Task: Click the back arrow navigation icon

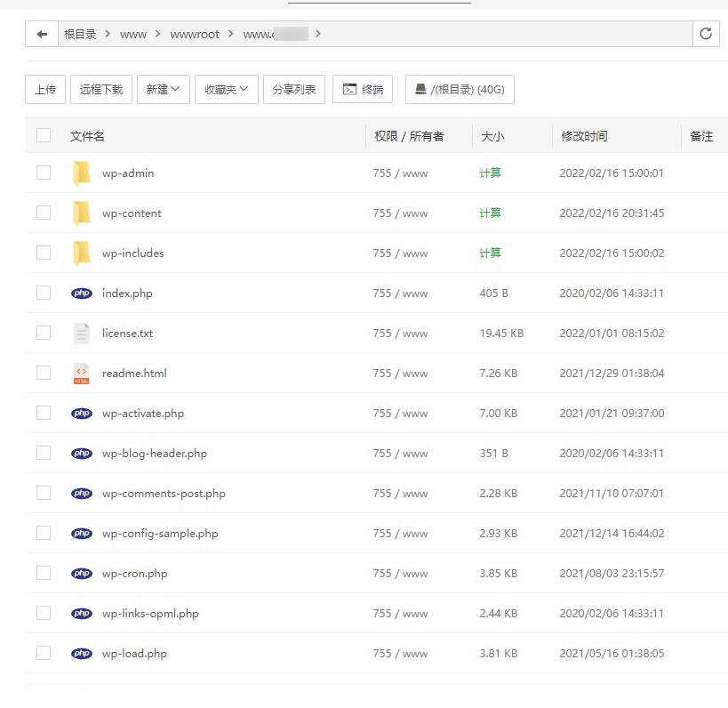Action: tap(41, 34)
